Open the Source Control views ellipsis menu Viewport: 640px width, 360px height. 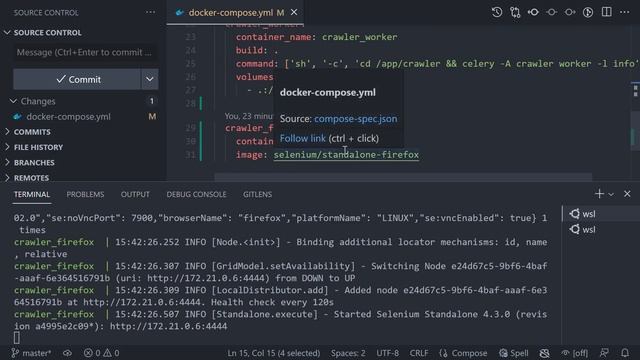tap(151, 12)
